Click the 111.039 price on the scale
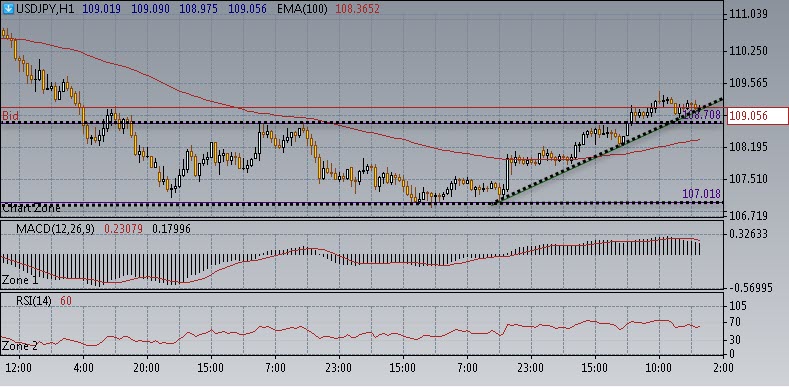This screenshot has width=789, height=387. [748, 15]
